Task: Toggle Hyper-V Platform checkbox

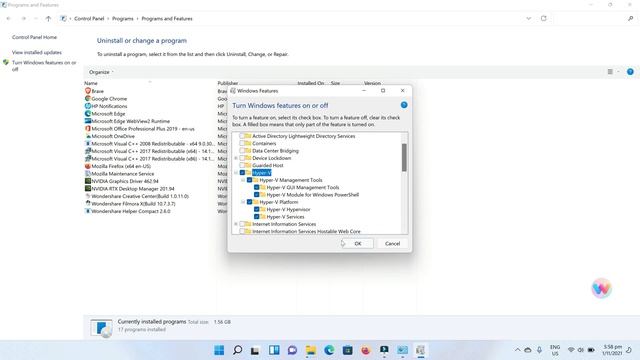Action: coord(249,202)
